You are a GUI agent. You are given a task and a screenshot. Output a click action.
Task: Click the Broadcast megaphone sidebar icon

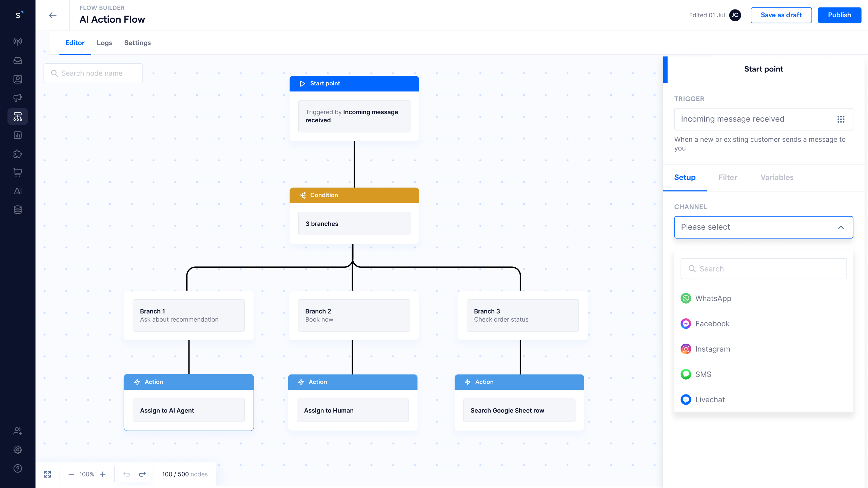18,98
